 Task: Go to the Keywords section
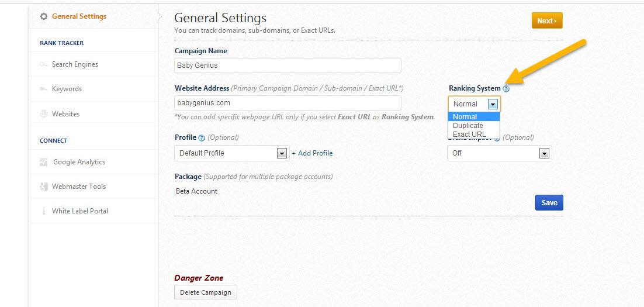click(67, 89)
